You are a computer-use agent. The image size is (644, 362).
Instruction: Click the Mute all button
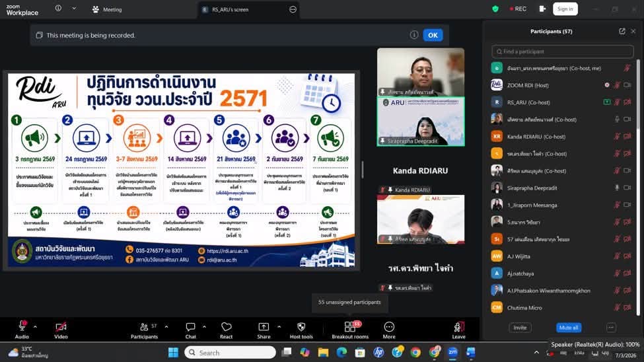click(x=569, y=328)
